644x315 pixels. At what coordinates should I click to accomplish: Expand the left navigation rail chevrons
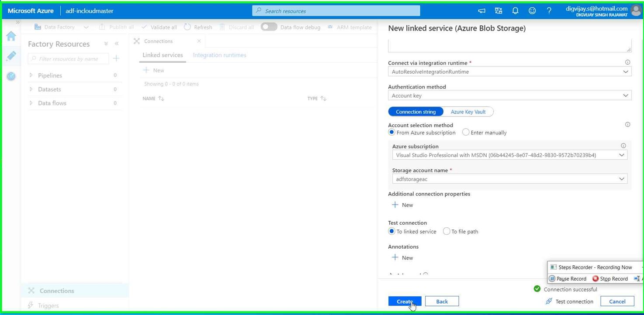coord(17,22)
